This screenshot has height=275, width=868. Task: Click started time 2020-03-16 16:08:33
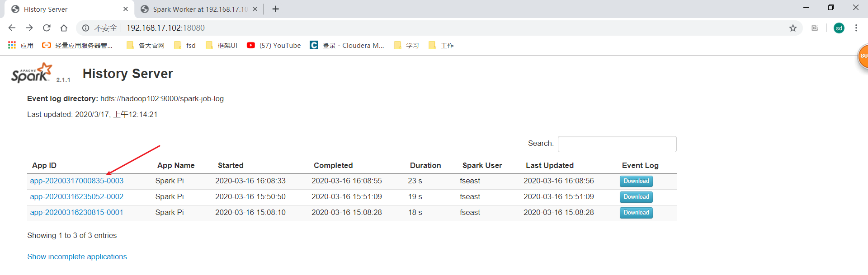(250, 181)
